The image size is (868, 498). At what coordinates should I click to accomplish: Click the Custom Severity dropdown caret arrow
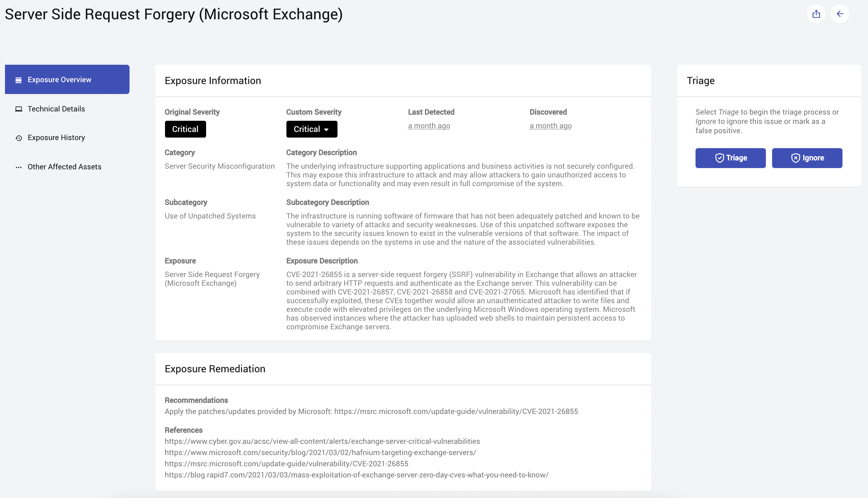click(326, 129)
